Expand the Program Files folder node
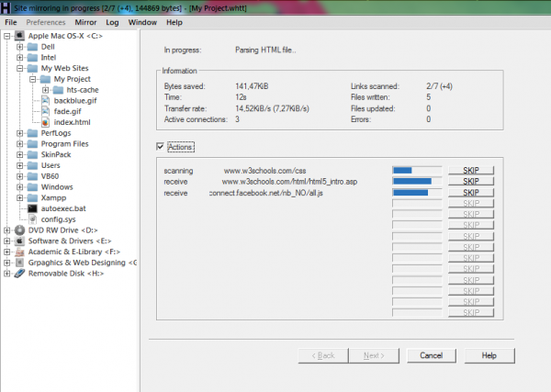 tap(20, 144)
